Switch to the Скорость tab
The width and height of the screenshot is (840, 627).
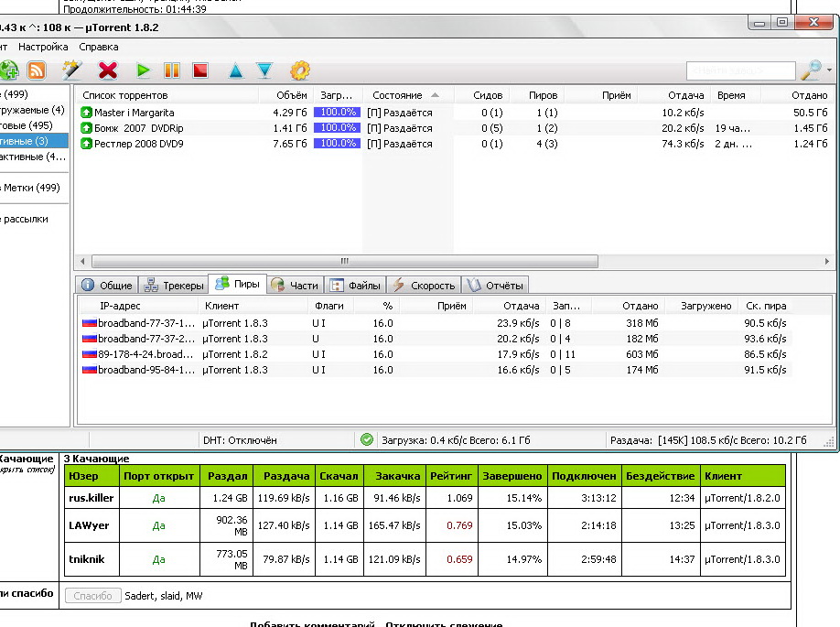coord(424,285)
